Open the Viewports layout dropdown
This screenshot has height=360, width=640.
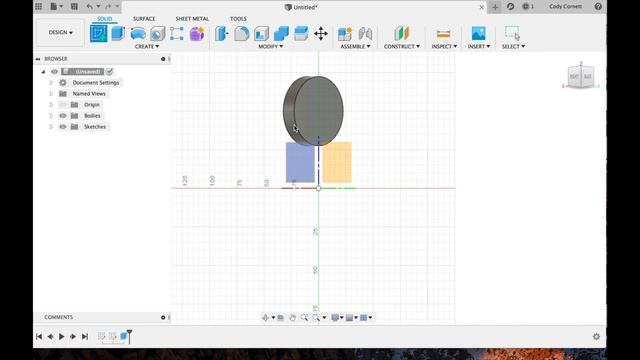(x=366, y=318)
